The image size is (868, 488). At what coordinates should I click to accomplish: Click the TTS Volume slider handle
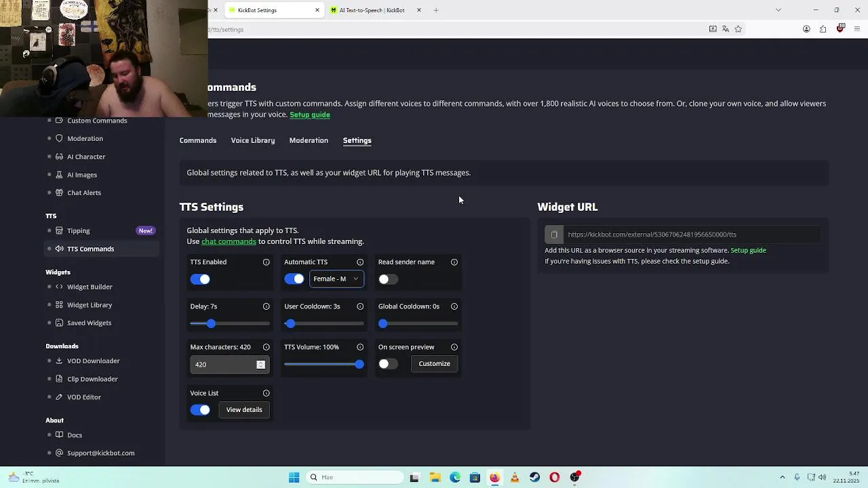tap(359, 364)
